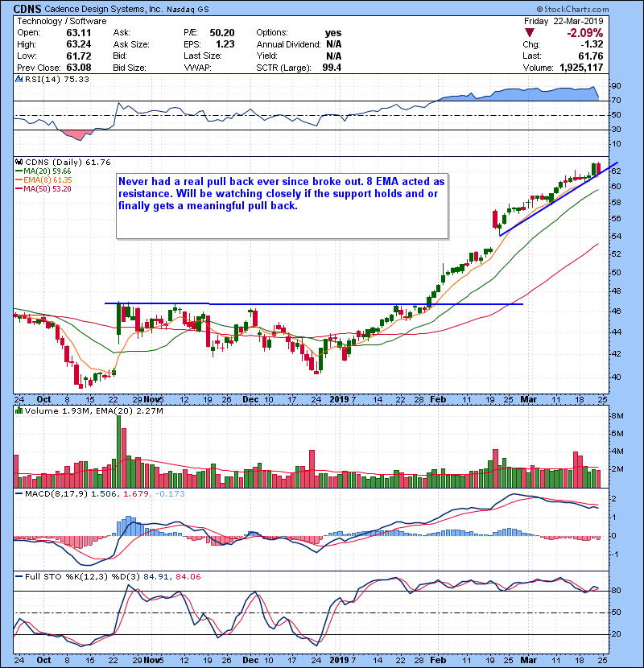Click the Annual Dividend label
The image size is (644, 668).
point(288,44)
